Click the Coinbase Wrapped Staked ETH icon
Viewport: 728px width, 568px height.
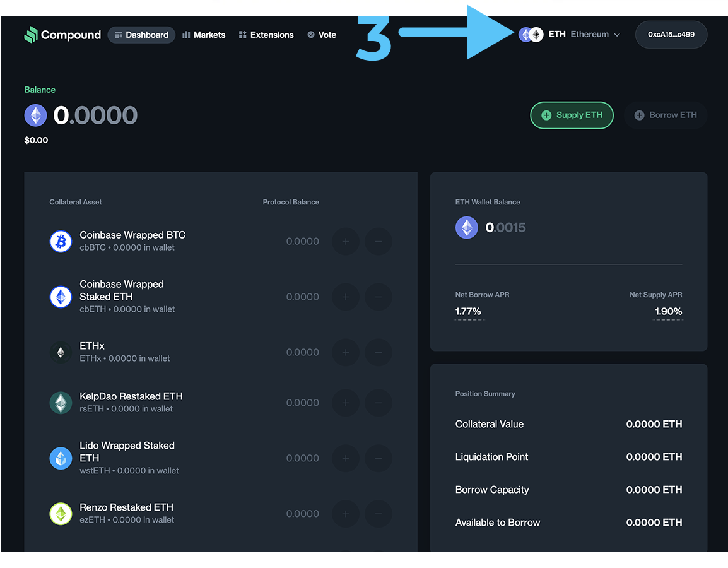tap(61, 297)
